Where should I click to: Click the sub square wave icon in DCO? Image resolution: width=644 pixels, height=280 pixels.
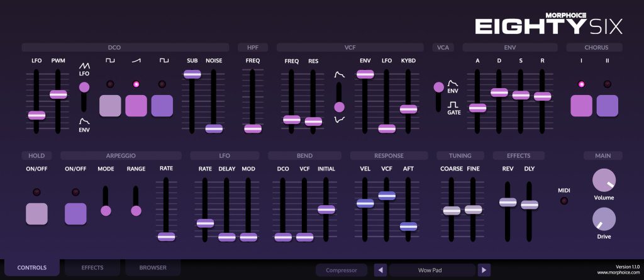point(164,60)
